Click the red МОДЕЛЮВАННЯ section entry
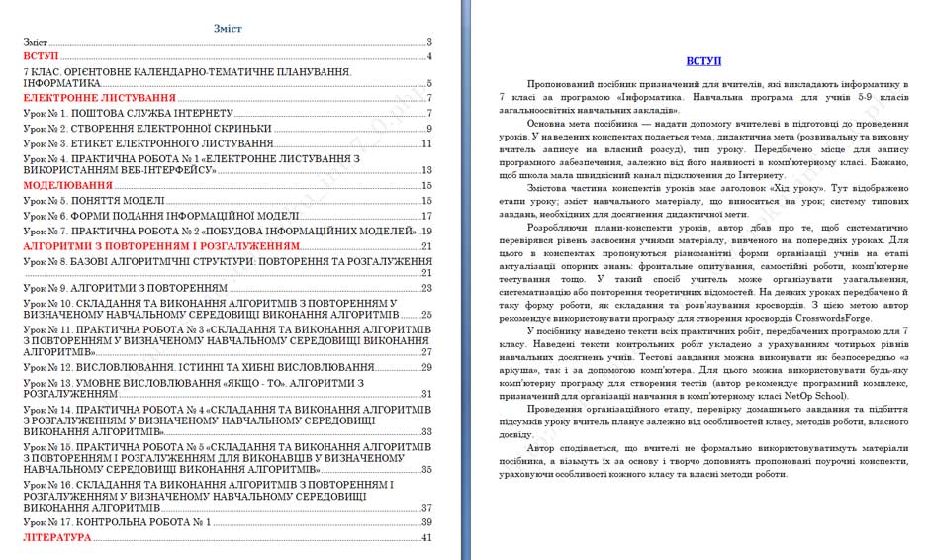 (x=67, y=185)
